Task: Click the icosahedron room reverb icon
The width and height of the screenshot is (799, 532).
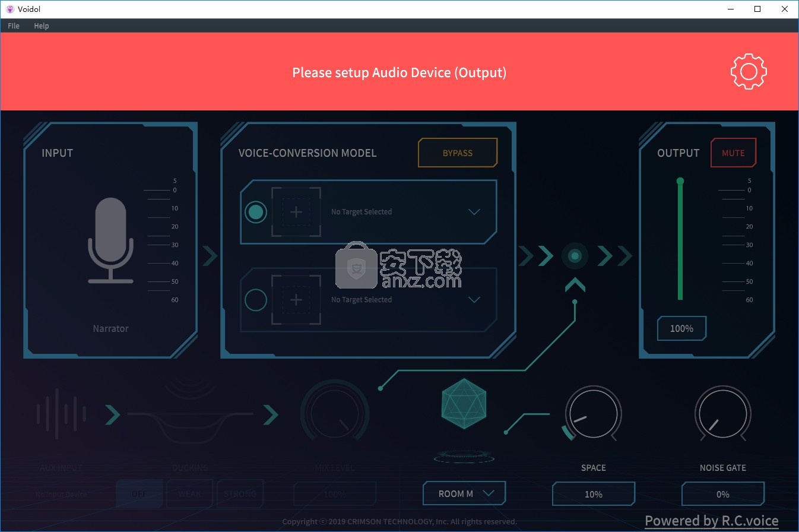Action: point(464,404)
